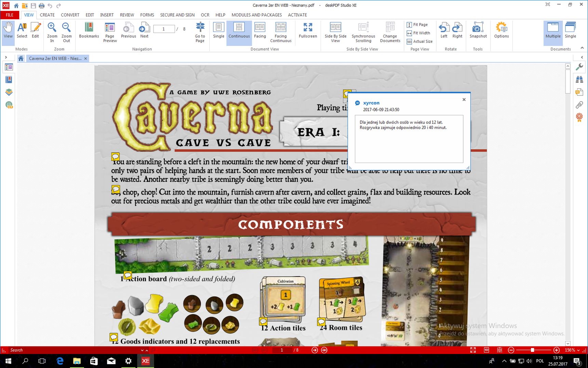
Task: Open bookmarks sidebar panel
Action: [x=9, y=80]
